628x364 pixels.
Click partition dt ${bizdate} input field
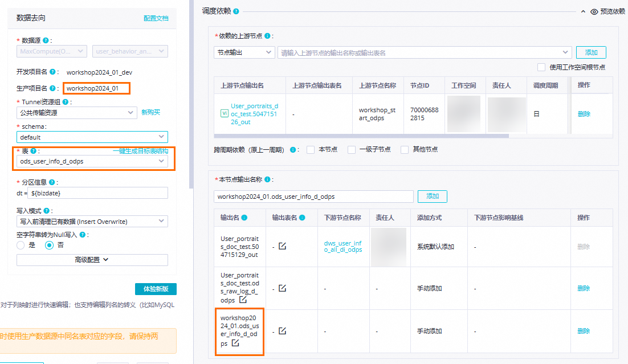(x=97, y=193)
